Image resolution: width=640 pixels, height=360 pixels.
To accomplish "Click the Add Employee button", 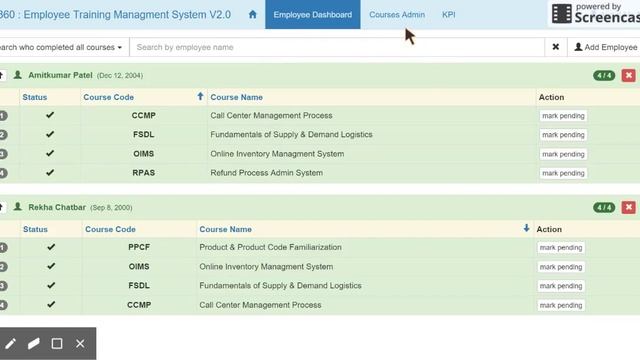I will click(604, 47).
